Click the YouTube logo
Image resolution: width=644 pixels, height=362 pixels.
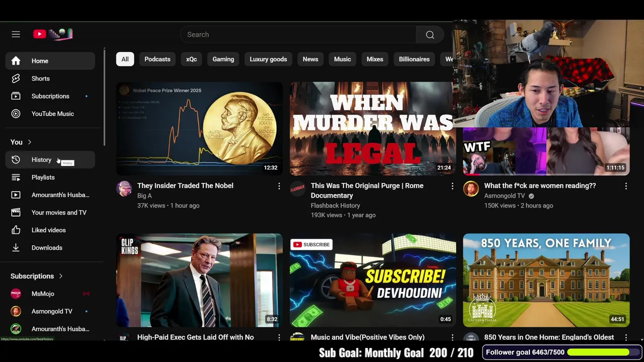pos(53,34)
